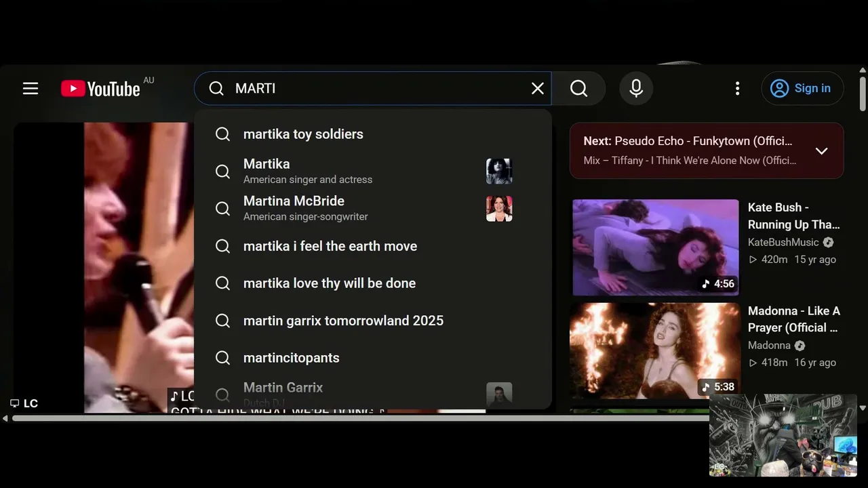The width and height of the screenshot is (868, 488).
Task: Visit the KateBushMusic channel name
Action: [x=783, y=242]
